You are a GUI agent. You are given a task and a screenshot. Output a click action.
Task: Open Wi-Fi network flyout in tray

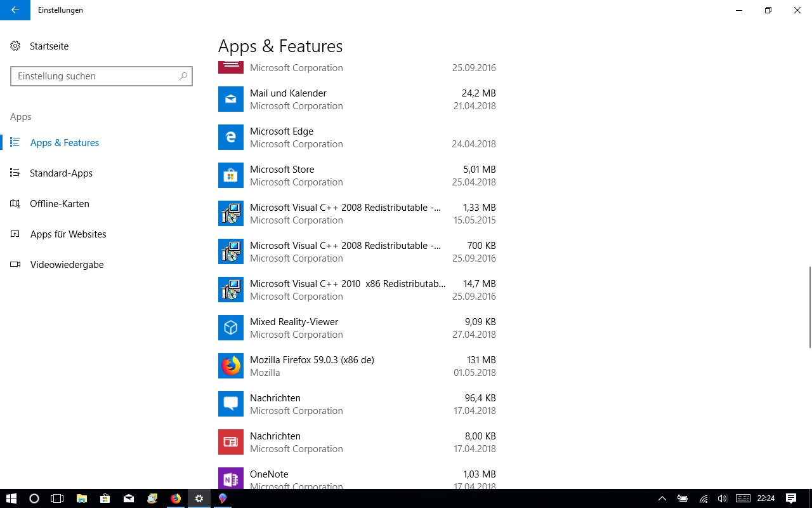(x=704, y=498)
